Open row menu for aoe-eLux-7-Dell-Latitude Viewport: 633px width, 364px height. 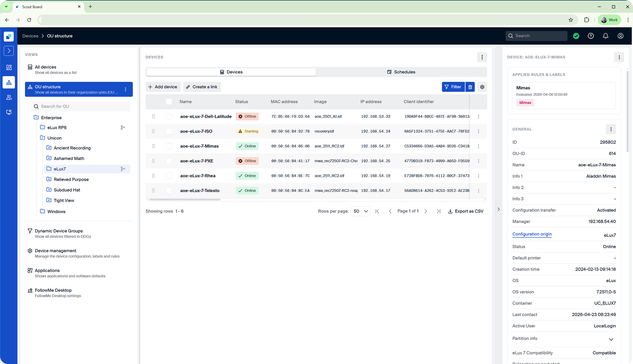479,117
